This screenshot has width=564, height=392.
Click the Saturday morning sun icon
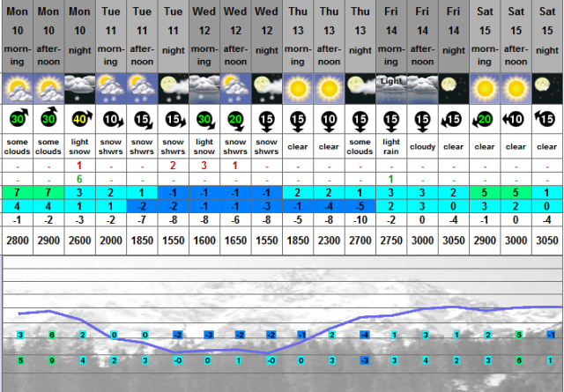click(x=485, y=89)
